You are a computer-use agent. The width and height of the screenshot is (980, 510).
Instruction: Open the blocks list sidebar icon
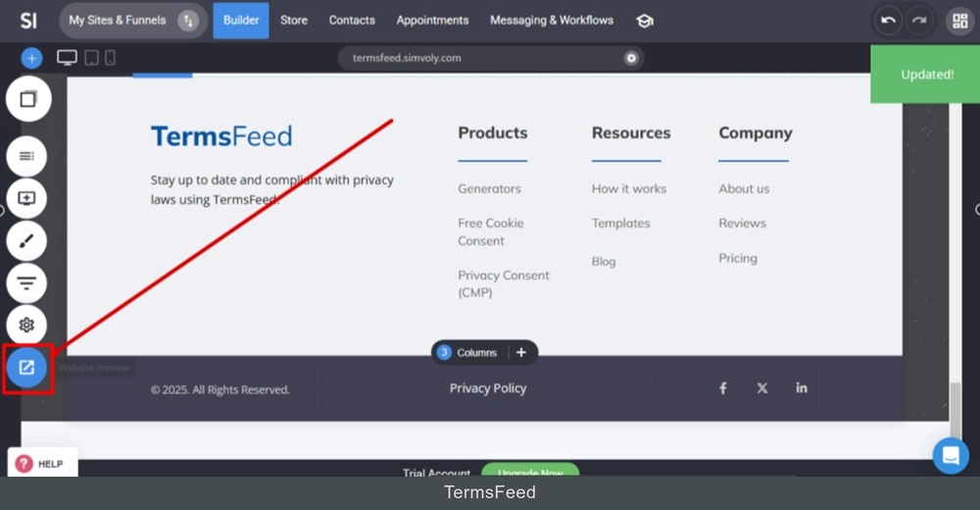click(x=26, y=156)
